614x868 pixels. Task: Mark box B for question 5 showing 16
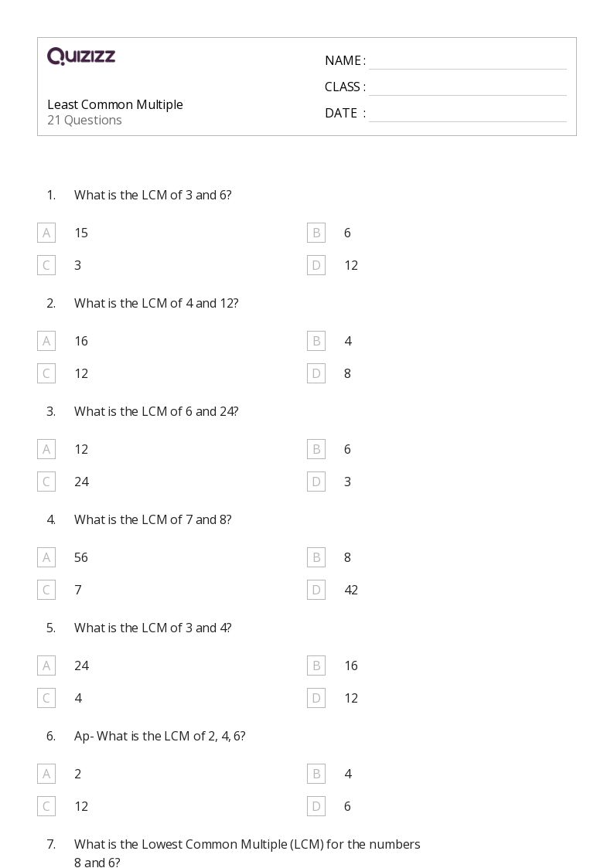[316, 665]
